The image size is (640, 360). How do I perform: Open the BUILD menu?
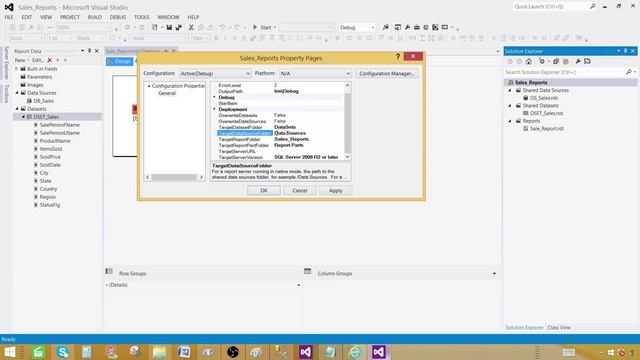pos(95,17)
